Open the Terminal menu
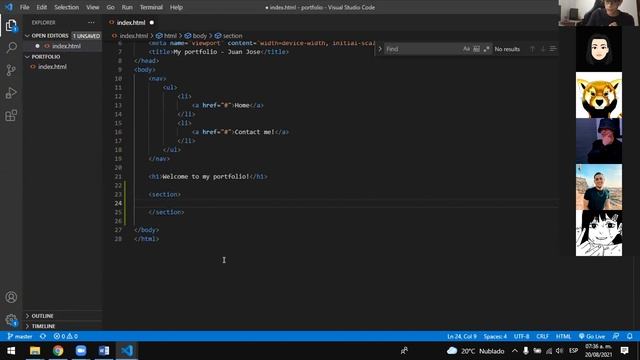This screenshot has width=640, height=360. point(151,7)
